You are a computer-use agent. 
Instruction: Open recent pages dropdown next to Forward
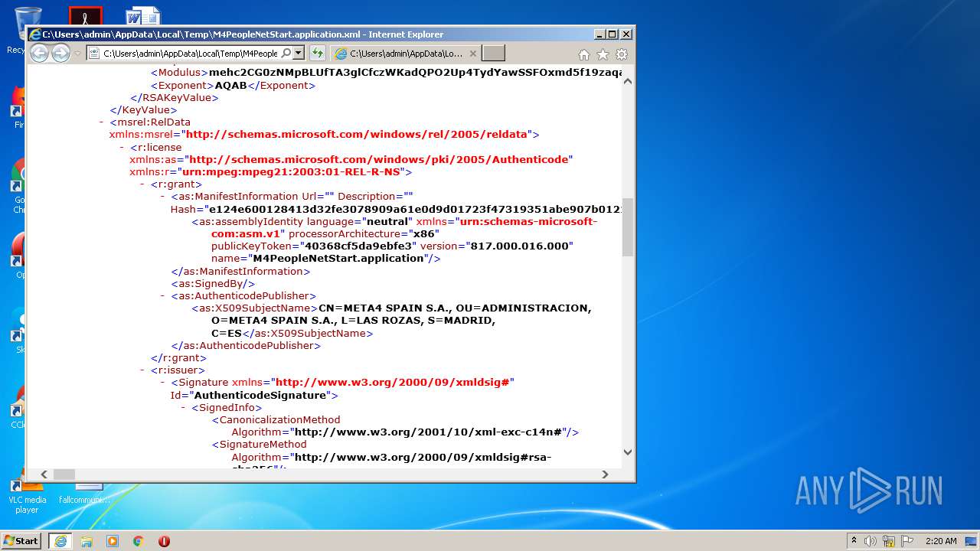click(x=77, y=54)
